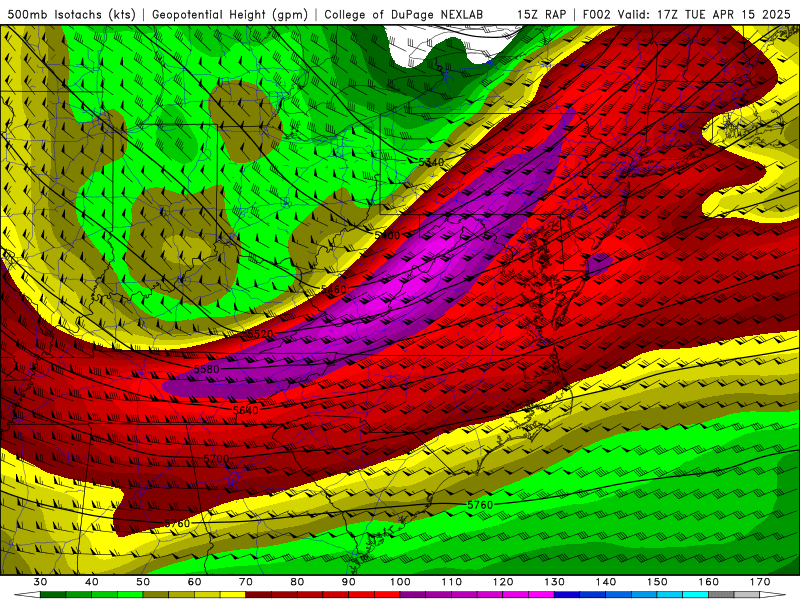Click 'Valid: 17Z TUE APR 15 2025' text
The height and width of the screenshot is (600, 800).
[x=704, y=15]
